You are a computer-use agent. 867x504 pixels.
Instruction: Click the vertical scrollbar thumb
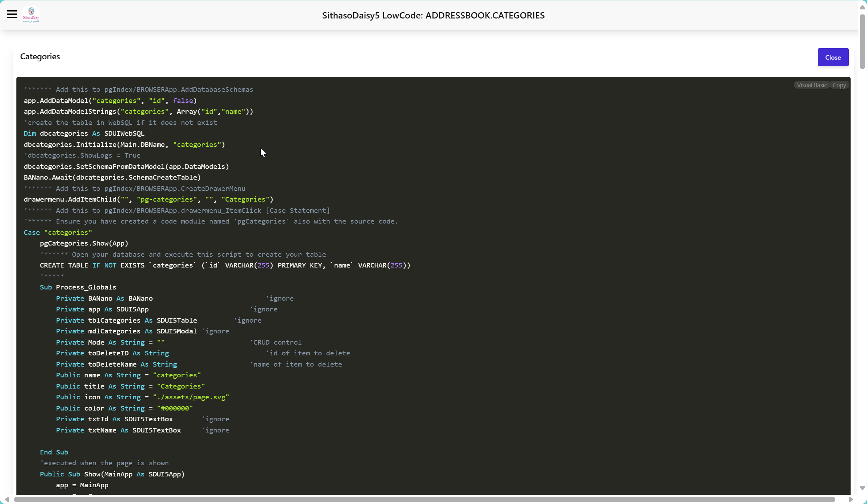click(x=862, y=42)
